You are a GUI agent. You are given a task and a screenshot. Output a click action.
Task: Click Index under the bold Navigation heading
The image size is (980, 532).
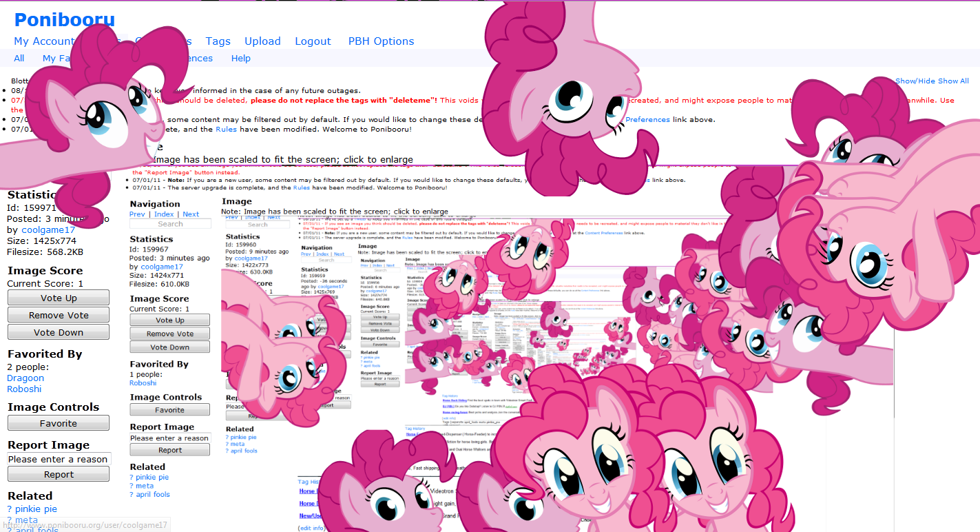(164, 214)
